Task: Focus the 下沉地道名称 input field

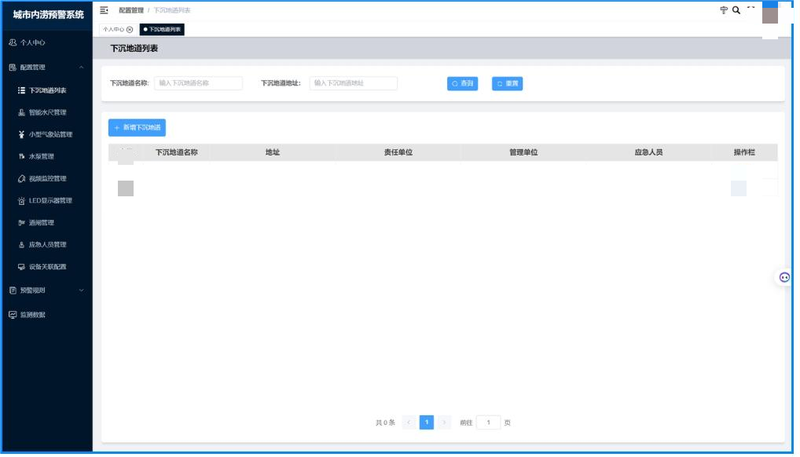Action: click(x=198, y=83)
